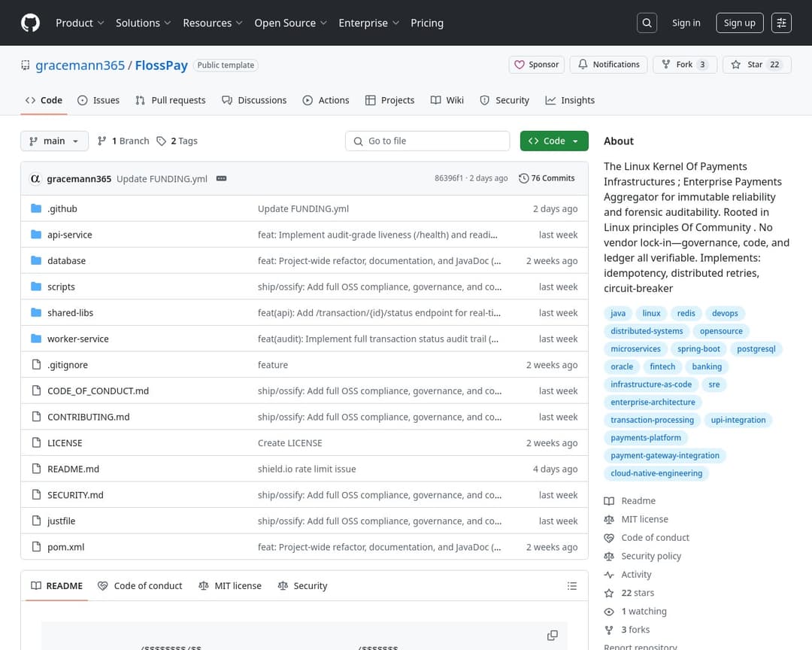Image resolution: width=812 pixels, height=650 pixels.
Task: Open the README.md file
Action: (x=73, y=469)
